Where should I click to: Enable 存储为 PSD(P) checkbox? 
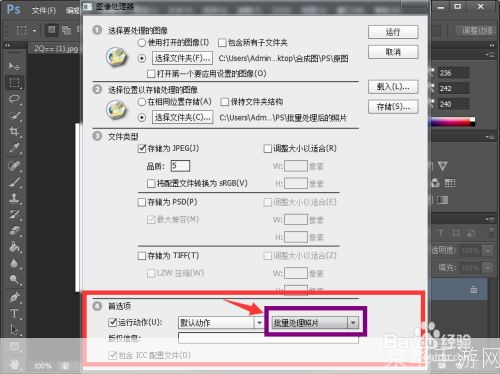point(142,202)
